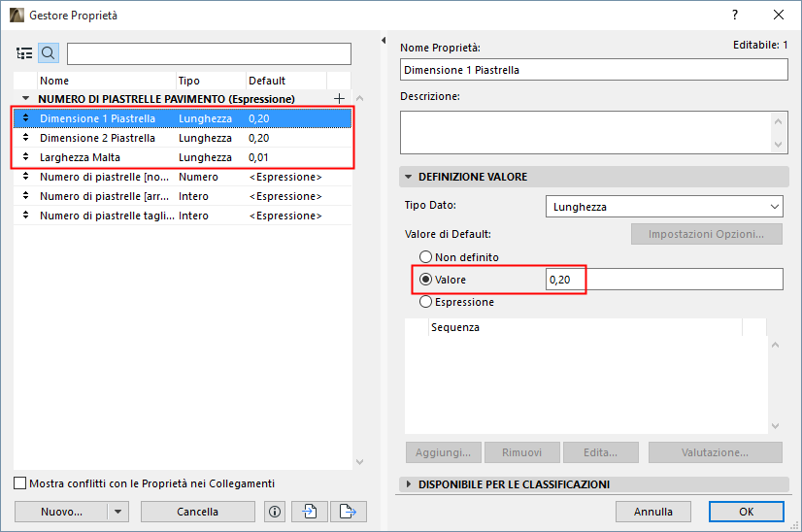This screenshot has width=802, height=532.
Task: Click the property search input field
Action: pos(209,53)
